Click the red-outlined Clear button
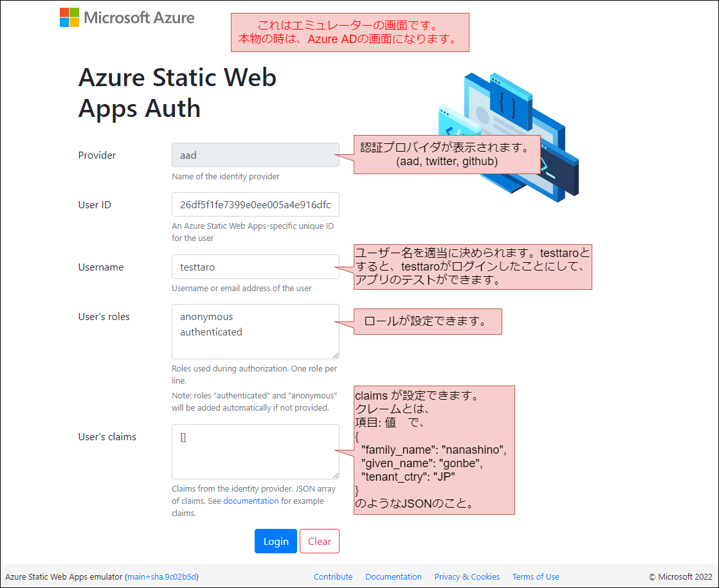The image size is (719, 588). 320,541
